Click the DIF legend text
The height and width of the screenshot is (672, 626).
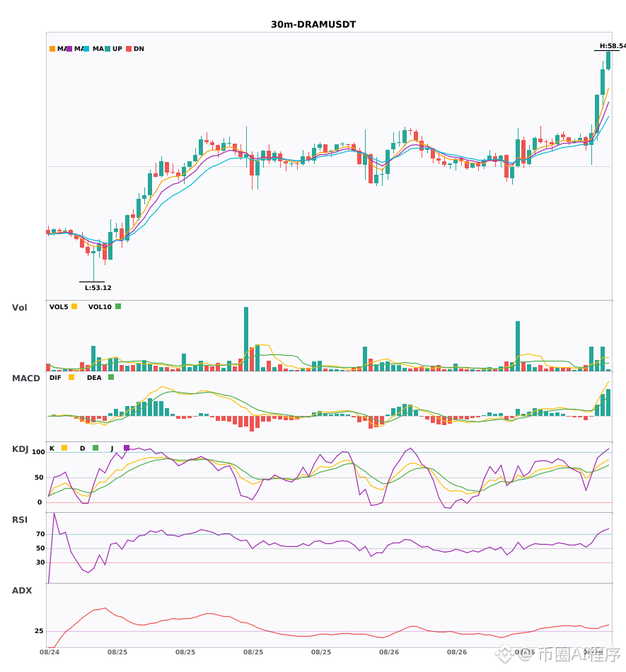(x=55, y=378)
